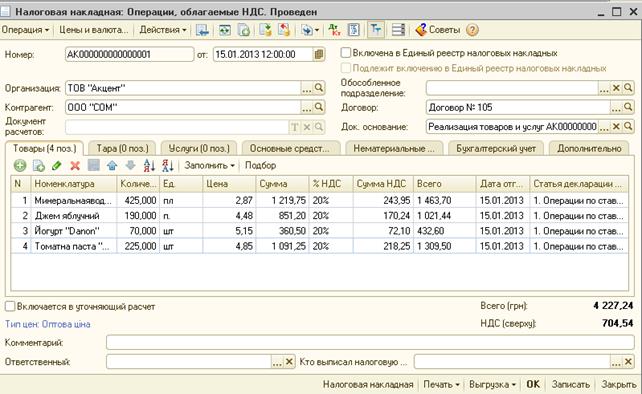Click the magnifier icon beside Организация
Viewport: 642px width, 394px height.
(319, 88)
